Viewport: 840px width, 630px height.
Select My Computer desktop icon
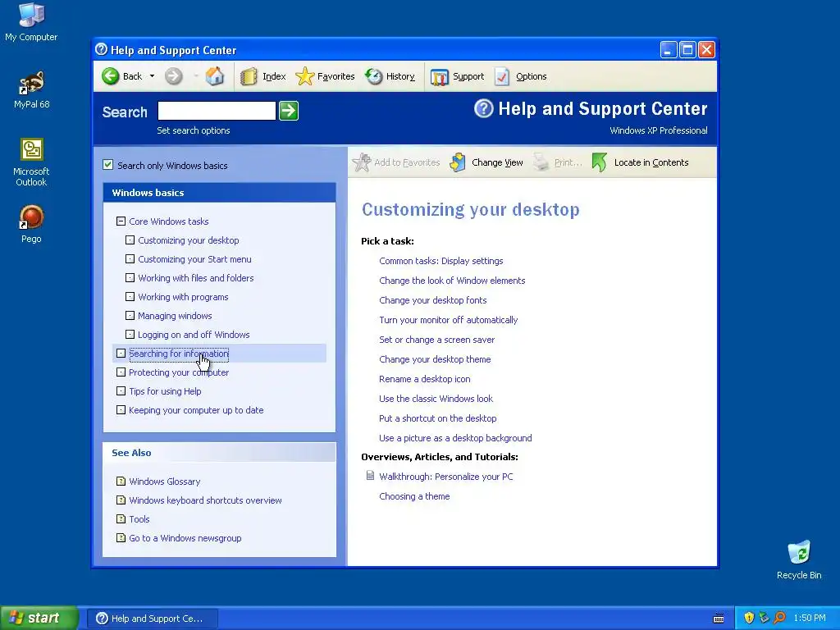[x=31, y=22]
